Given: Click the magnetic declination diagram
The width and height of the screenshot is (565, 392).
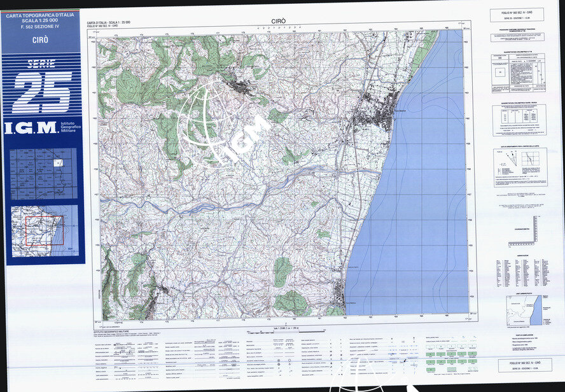Looking at the screenshot, I should coord(520,167).
